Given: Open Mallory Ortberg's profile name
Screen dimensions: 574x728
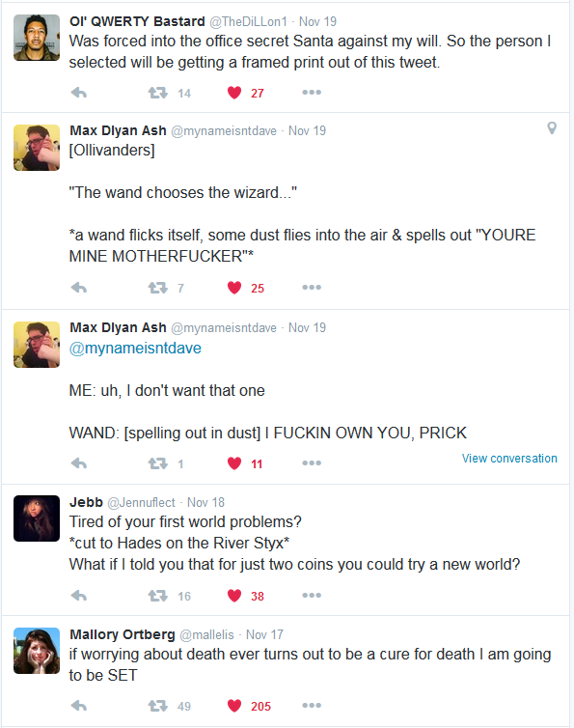Looking at the screenshot, I should click(123, 634).
